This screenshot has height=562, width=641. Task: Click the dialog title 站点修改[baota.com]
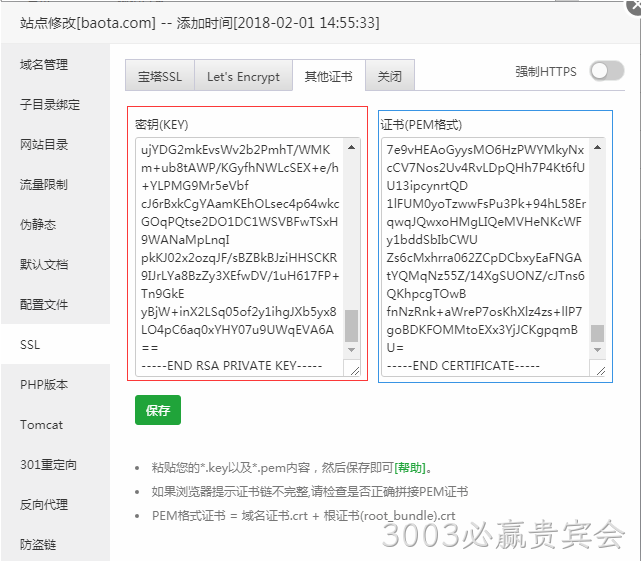[x=88, y=23]
